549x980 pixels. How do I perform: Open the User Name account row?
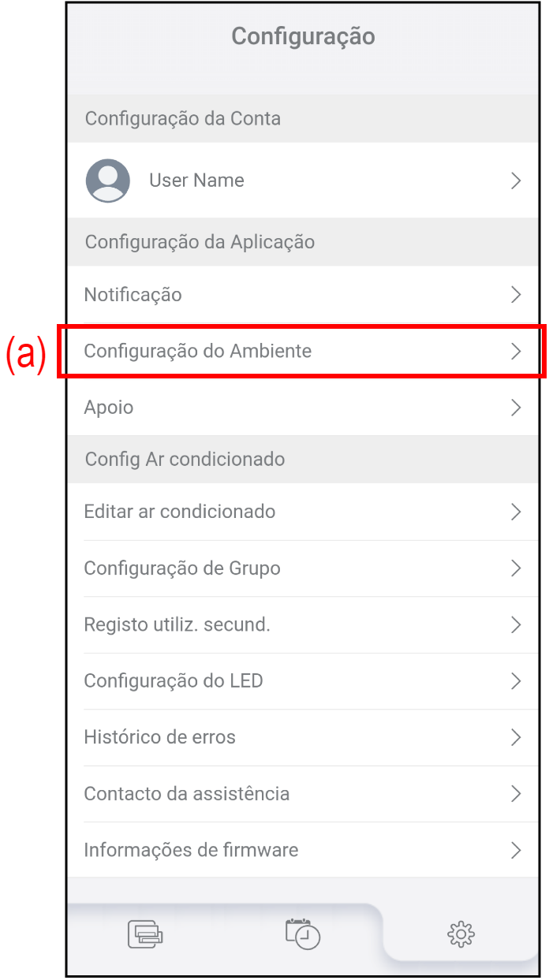[197, 181]
